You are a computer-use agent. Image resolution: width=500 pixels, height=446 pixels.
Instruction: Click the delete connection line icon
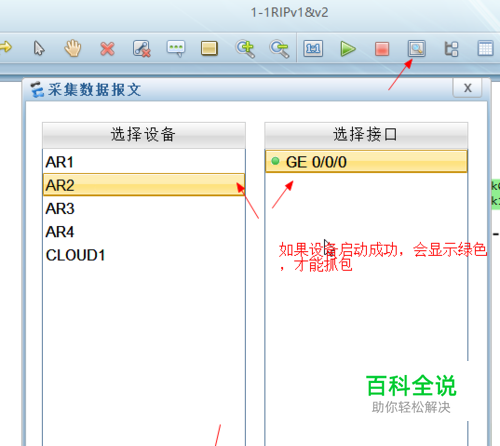coord(142,49)
